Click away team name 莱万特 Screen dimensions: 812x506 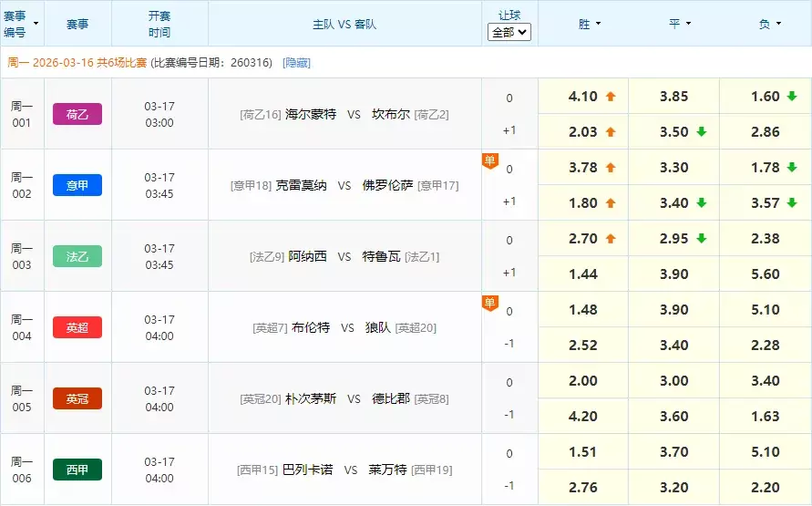click(387, 470)
